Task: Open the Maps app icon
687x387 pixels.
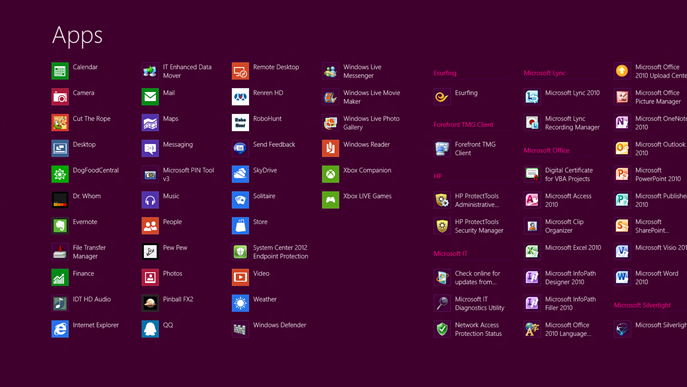Action: point(150,123)
